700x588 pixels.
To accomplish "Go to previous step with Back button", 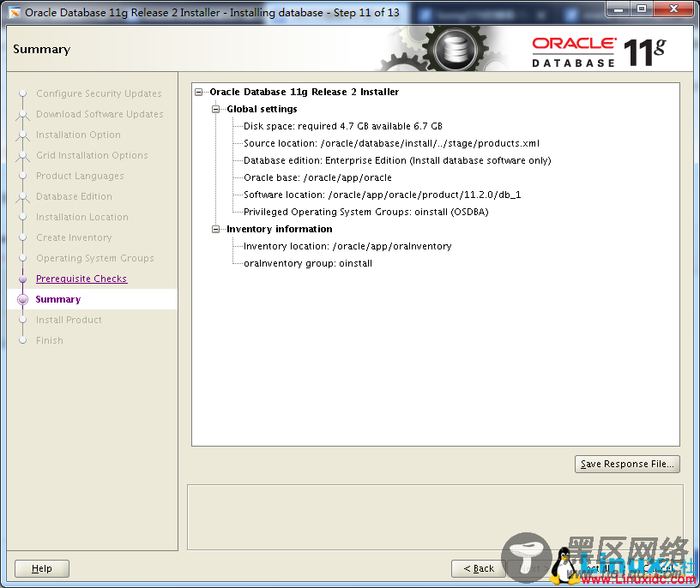I will 479,568.
